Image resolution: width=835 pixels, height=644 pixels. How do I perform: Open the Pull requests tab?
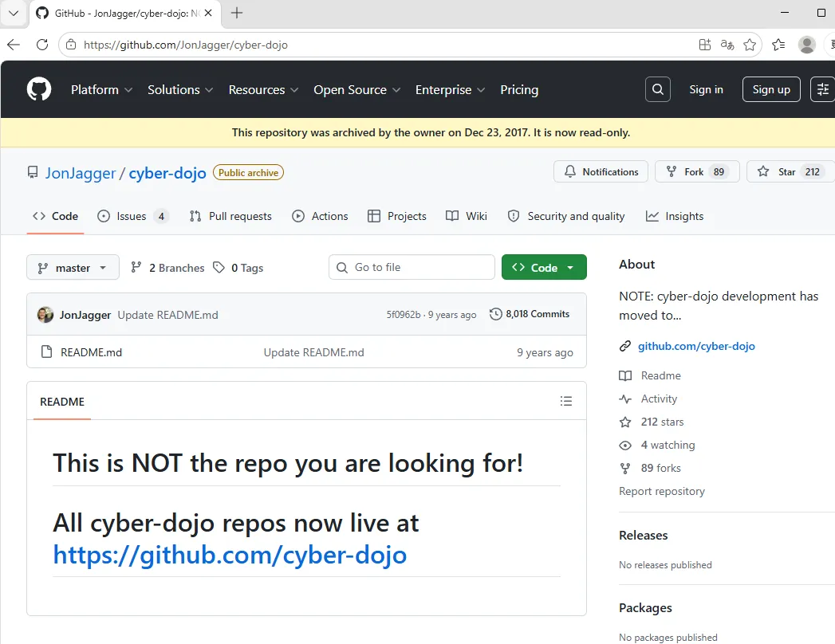point(230,216)
